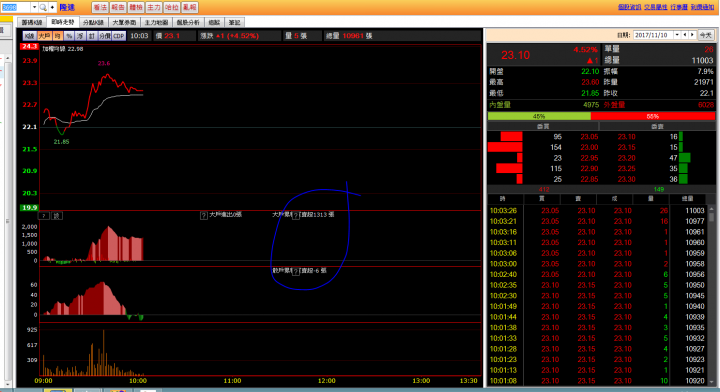Open the date picker dropdown arrow
The image size is (720, 392).
point(677,35)
